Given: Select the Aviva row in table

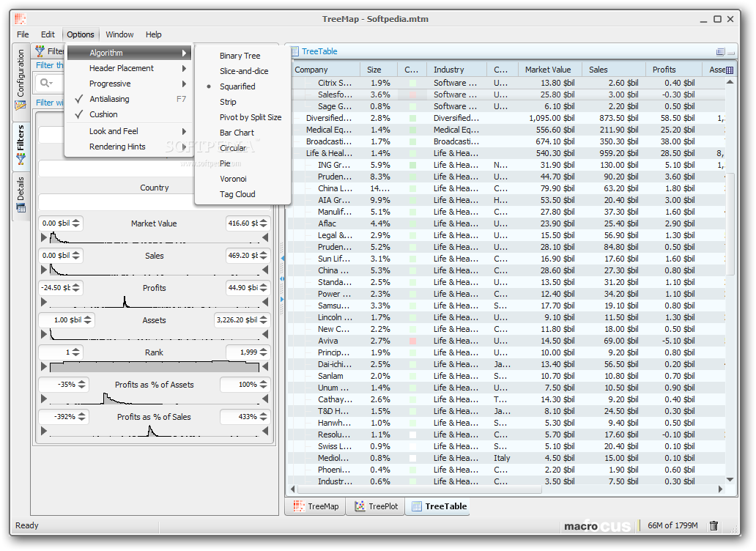Looking at the screenshot, I should click(x=506, y=341).
